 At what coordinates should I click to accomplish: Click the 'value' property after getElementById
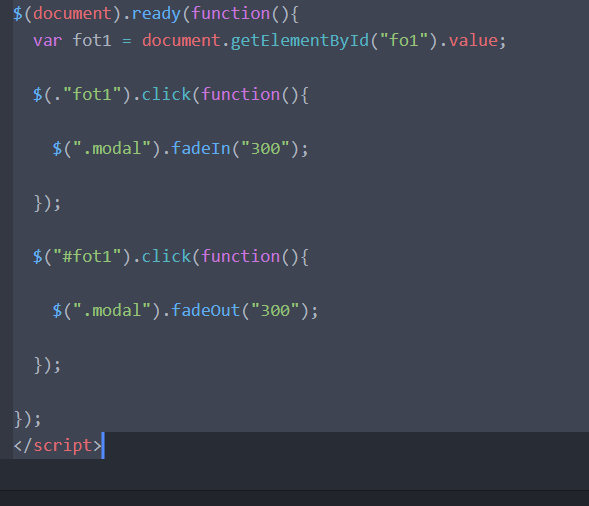coord(473,40)
